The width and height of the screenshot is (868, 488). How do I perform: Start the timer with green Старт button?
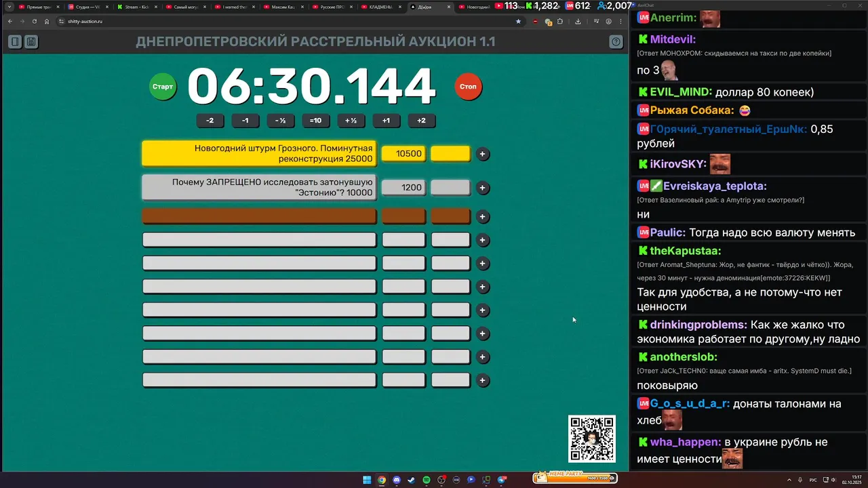point(163,87)
